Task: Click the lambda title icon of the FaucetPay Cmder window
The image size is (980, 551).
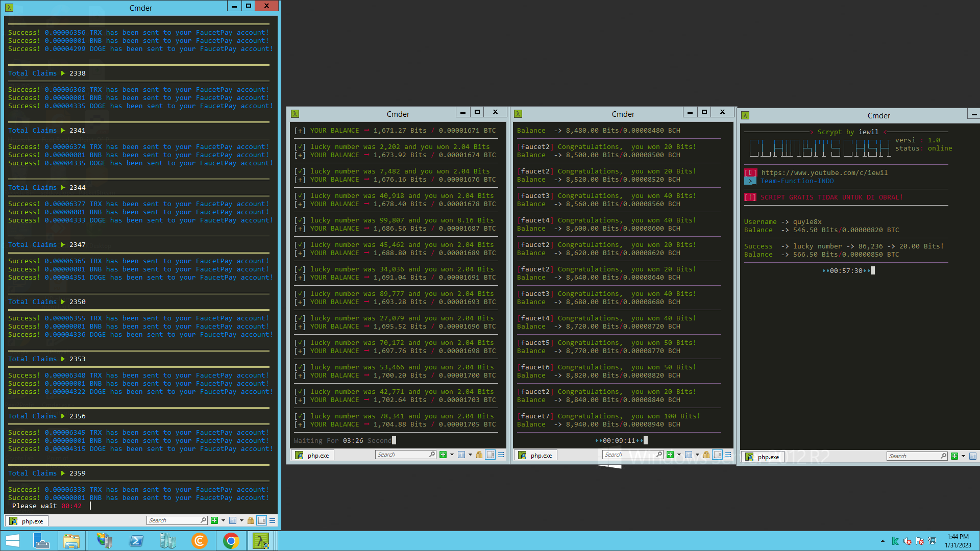Action: point(9,8)
